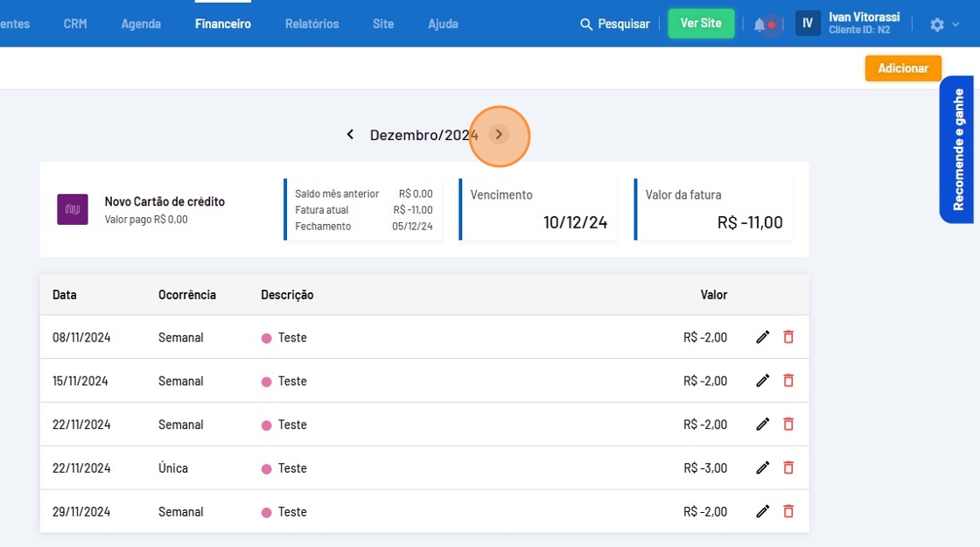Click the Nubank card logo
Image resolution: width=980 pixels, height=547 pixels.
pyautogui.click(x=73, y=210)
